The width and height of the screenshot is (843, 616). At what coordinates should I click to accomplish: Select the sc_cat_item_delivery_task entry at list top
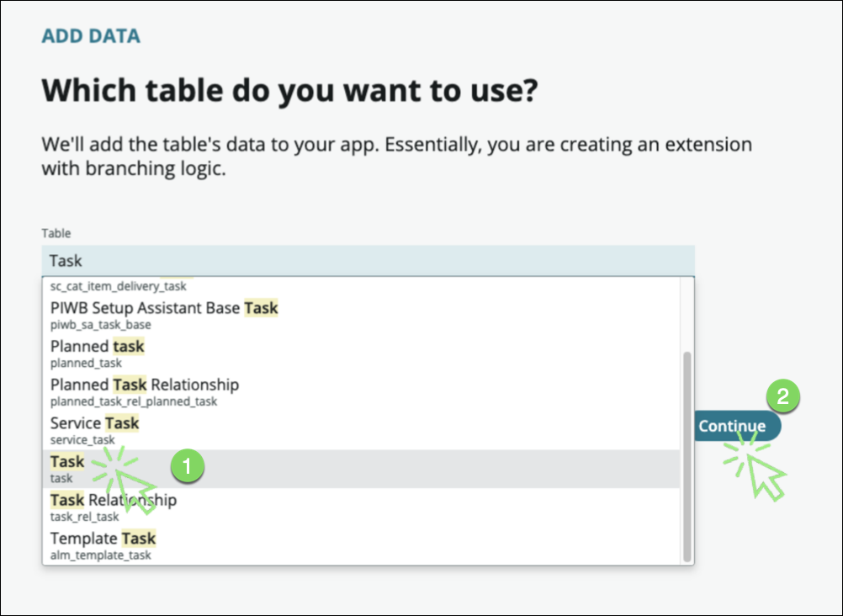[118, 286]
